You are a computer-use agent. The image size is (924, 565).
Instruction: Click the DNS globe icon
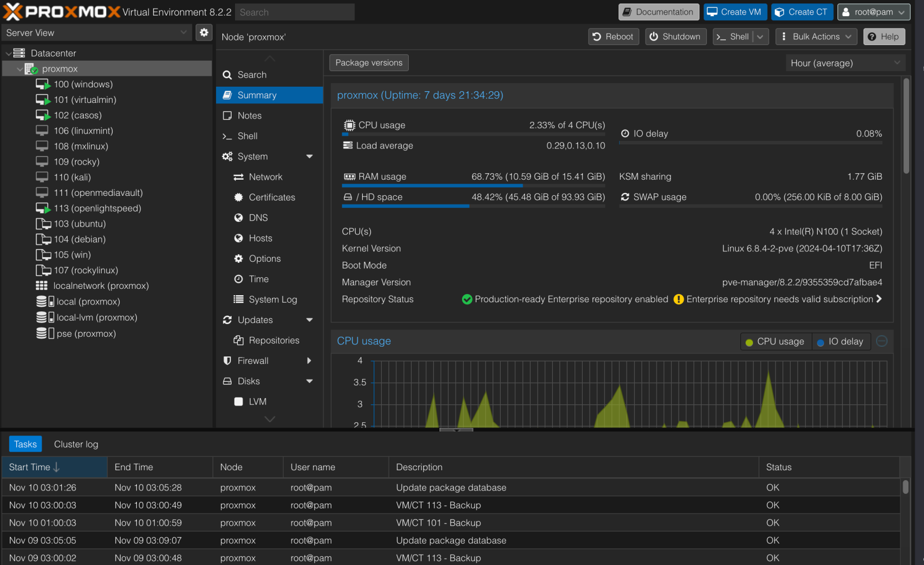239,218
